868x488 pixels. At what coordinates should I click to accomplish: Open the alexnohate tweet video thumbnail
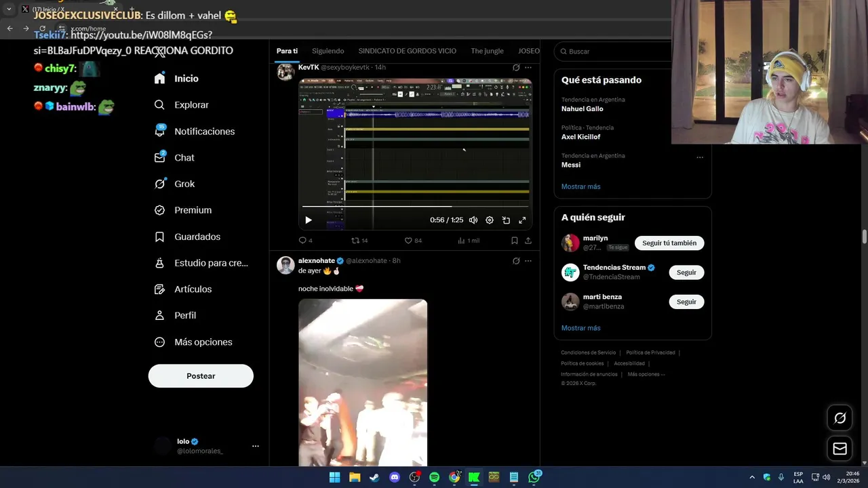tap(363, 382)
